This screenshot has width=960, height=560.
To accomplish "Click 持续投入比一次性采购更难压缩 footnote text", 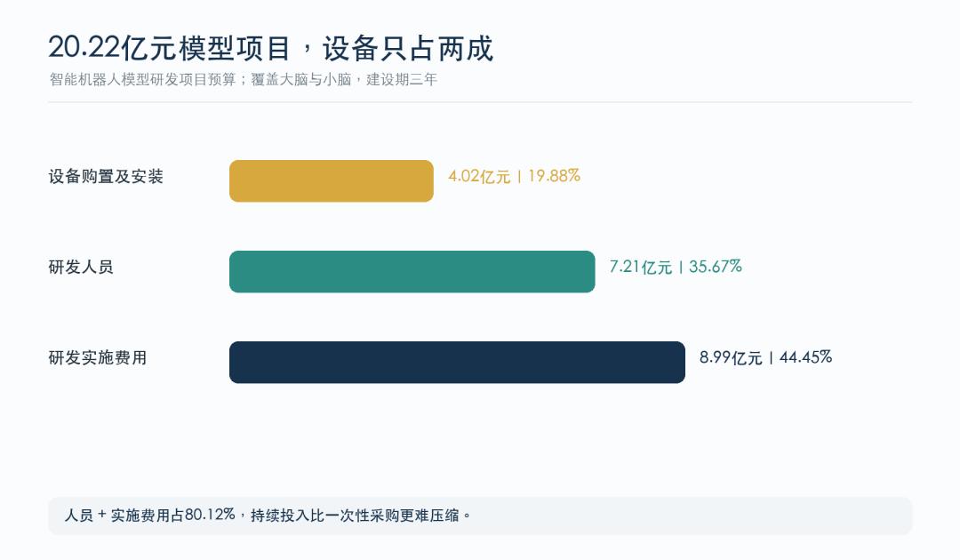I will tap(356, 516).
